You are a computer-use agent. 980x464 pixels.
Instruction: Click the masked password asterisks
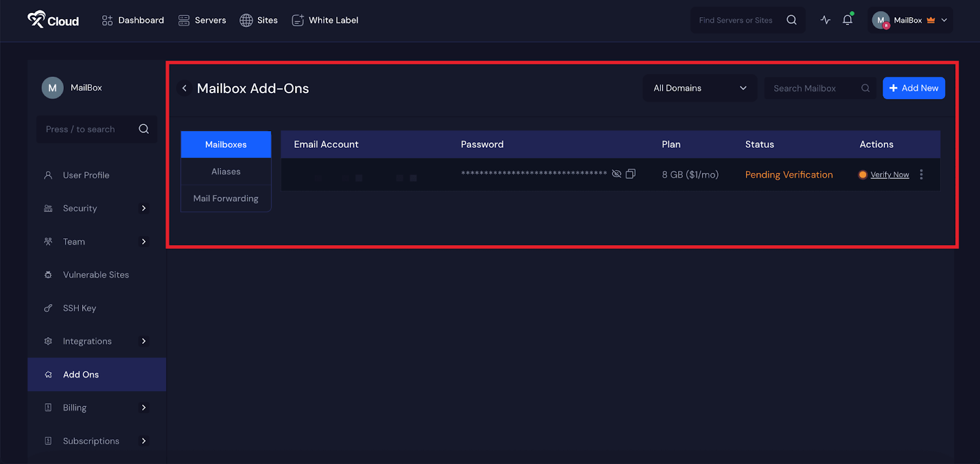point(534,174)
